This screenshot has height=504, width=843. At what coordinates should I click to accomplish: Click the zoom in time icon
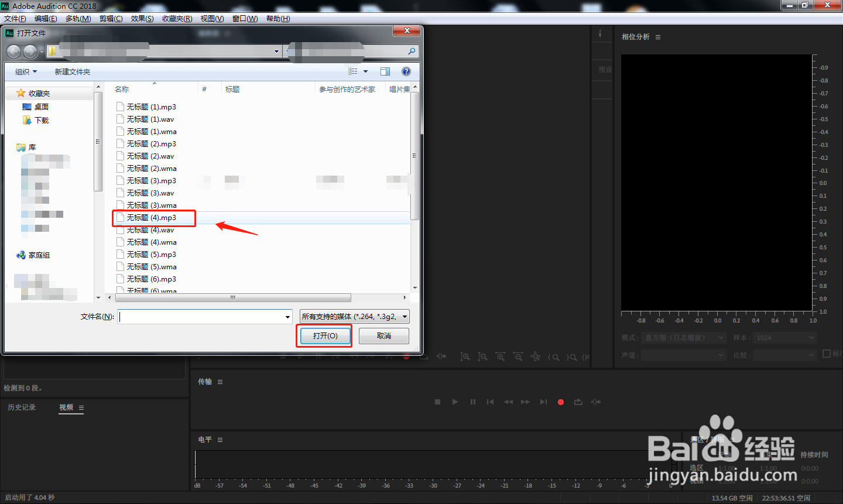pyautogui.click(x=500, y=356)
